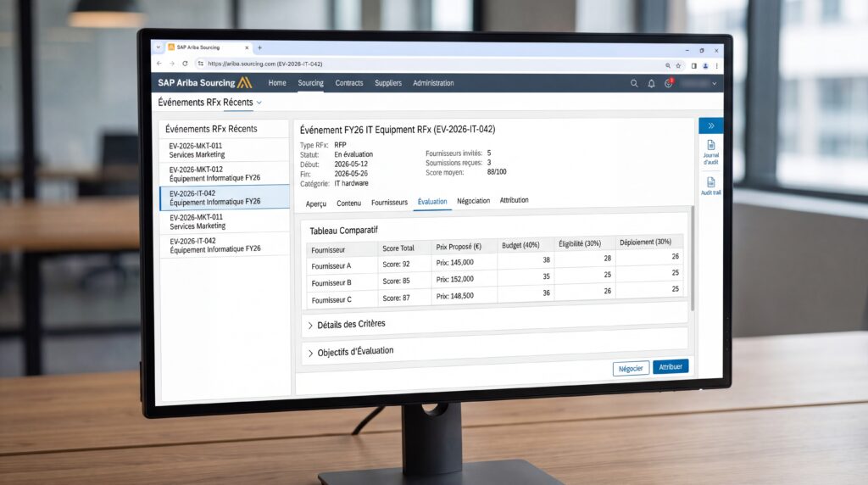
Task: Click the browser back arrow
Action: (x=159, y=64)
